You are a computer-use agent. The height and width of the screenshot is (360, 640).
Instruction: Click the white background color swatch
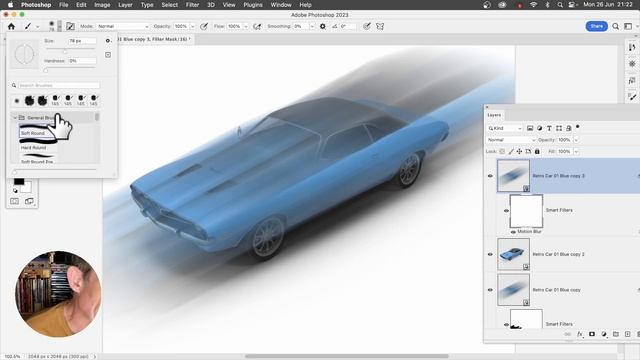(27, 188)
